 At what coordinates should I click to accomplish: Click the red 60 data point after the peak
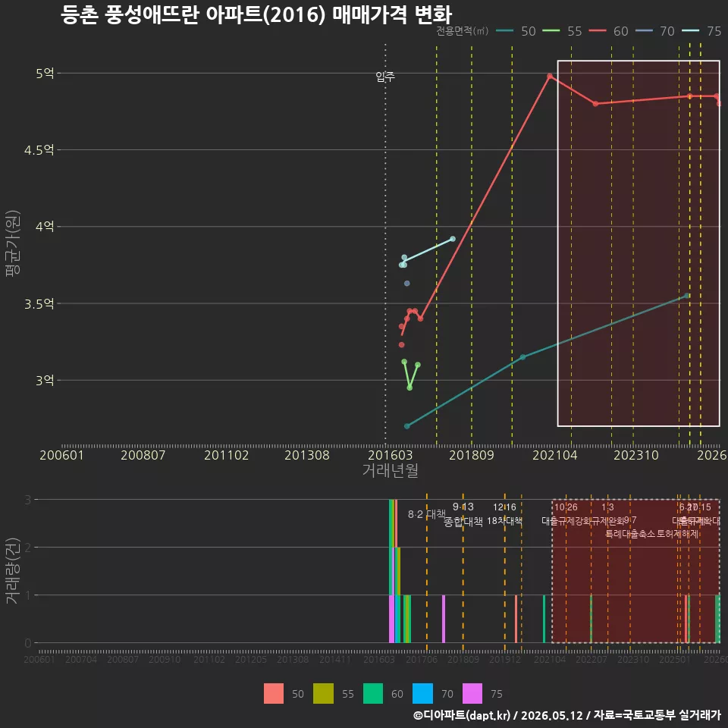click(x=596, y=104)
